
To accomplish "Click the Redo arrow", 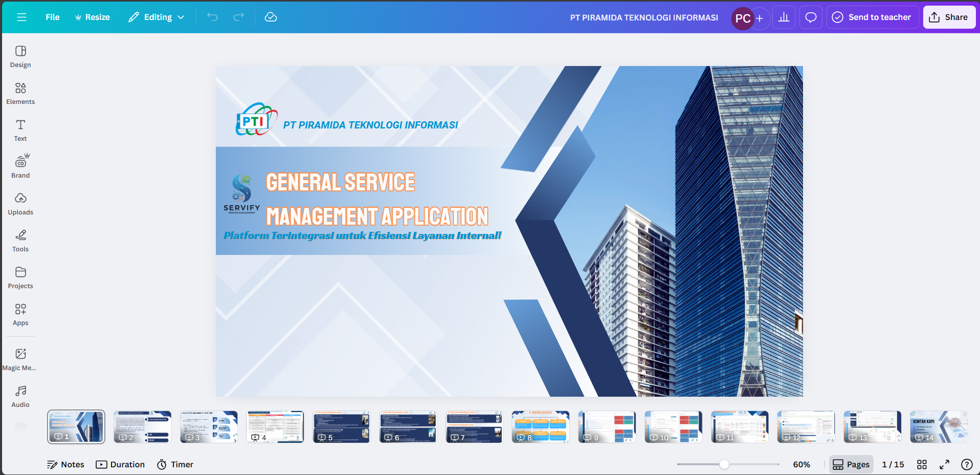I will [239, 17].
